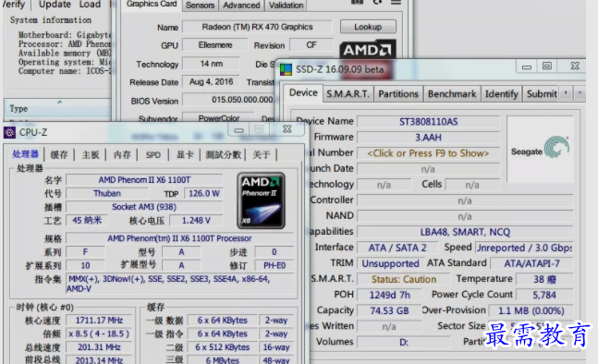598x364 pixels.
Task: Click the CPU-Z title bar app icon
Action: pos(9,132)
